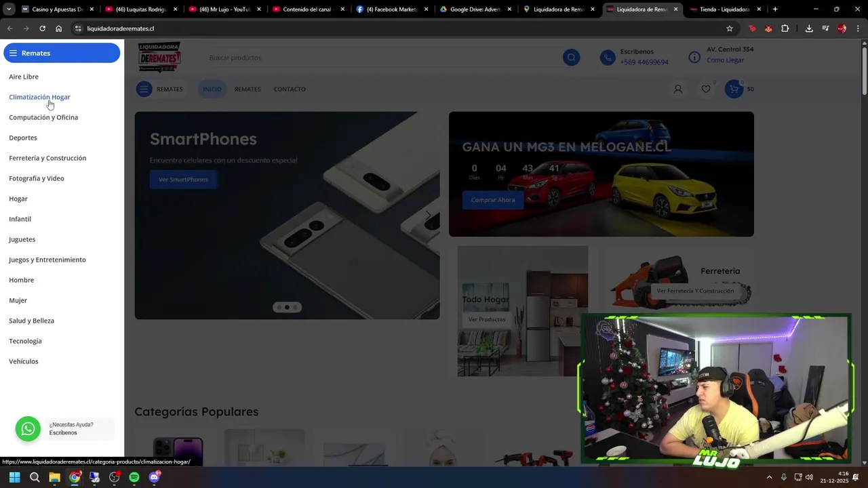Click the Liquidadora de Remates logo
Viewport: 868px width, 488px height.
click(x=159, y=58)
